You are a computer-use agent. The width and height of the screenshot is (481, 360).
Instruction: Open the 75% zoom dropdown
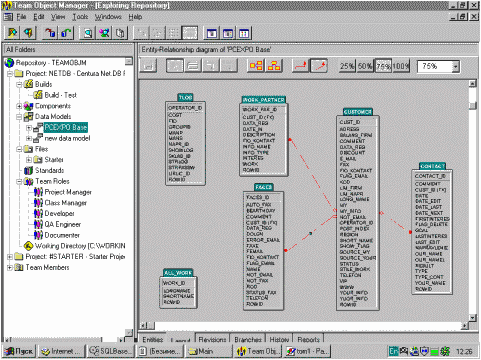[x=455, y=66]
